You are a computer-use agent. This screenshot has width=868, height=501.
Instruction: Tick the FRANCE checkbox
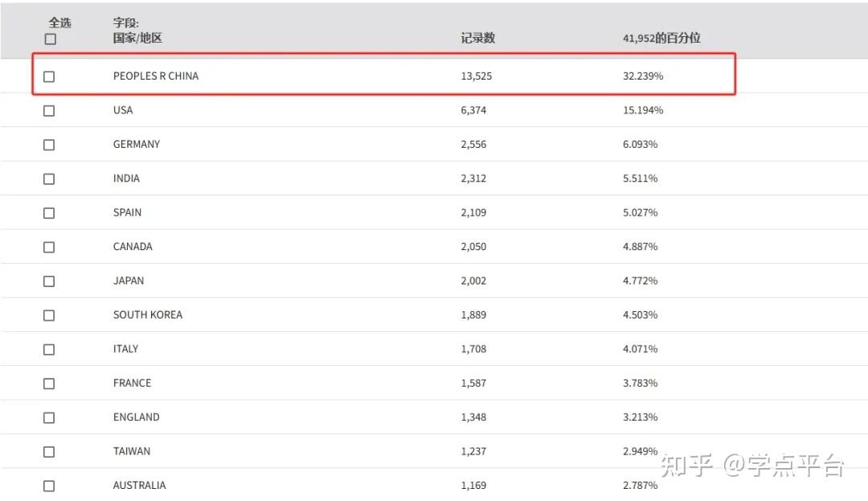[49, 384]
